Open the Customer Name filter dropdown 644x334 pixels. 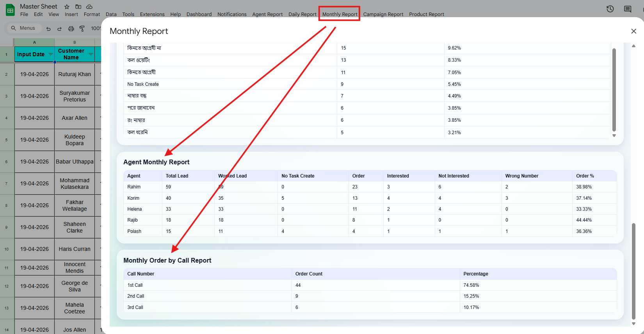pos(91,54)
